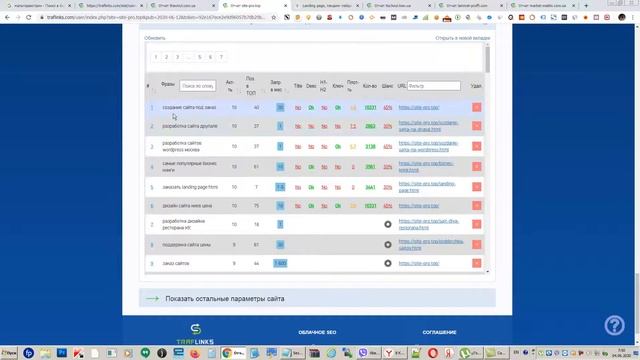Open uTorrent from the taskbar

[470, 353]
